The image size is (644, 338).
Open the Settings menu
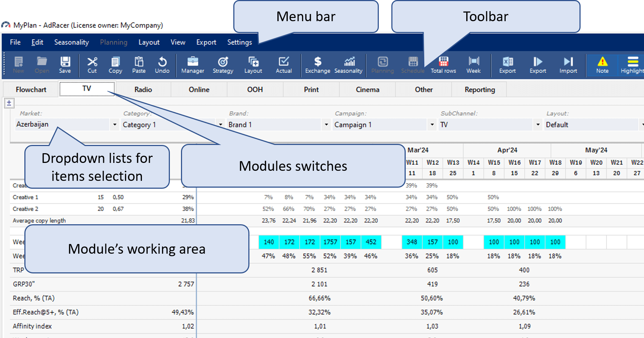click(239, 42)
